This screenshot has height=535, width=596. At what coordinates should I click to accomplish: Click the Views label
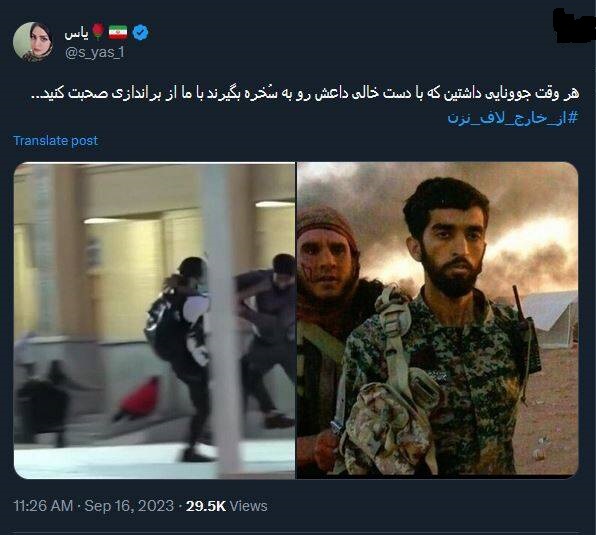point(249,506)
